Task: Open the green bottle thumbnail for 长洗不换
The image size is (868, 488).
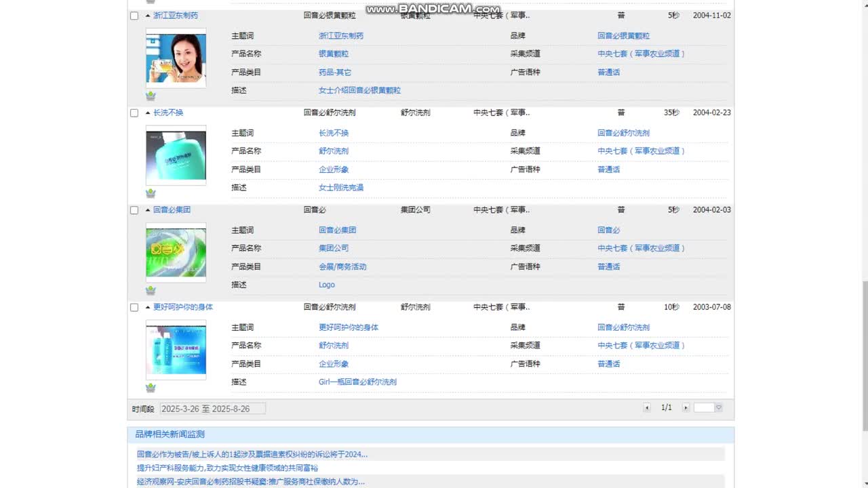Action: pyautogui.click(x=176, y=155)
